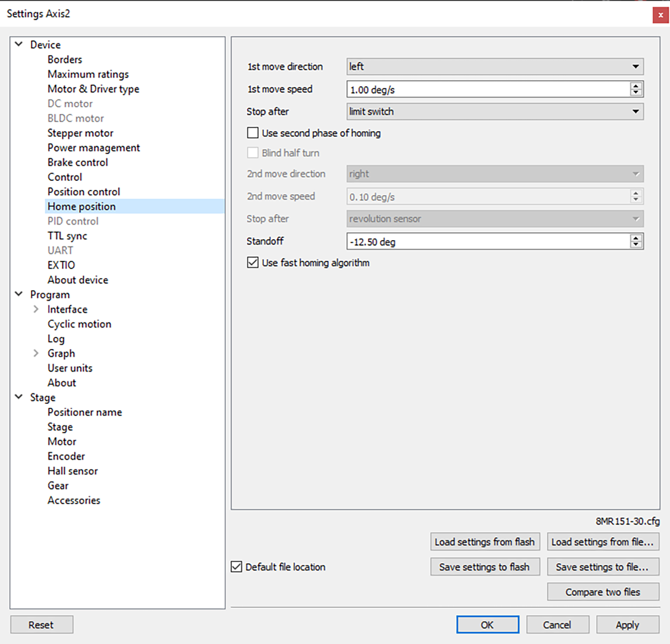Enable Use second phase of homing

(253, 133)
